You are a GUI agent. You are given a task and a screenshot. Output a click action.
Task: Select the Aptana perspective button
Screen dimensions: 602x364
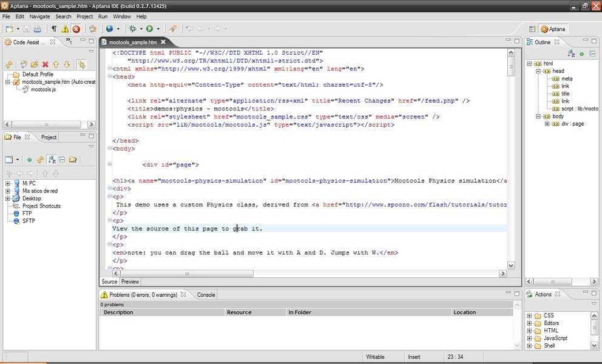point(553,29)
